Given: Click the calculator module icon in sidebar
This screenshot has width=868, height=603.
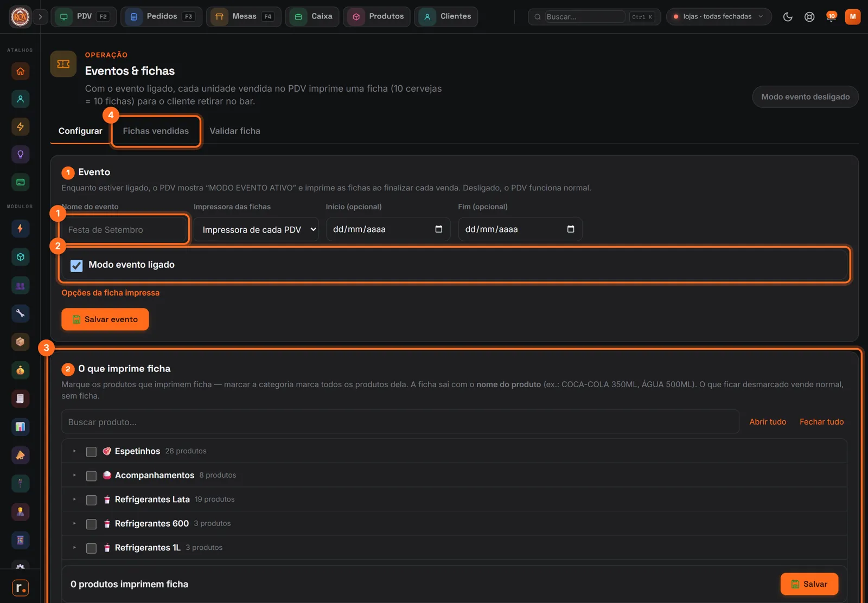Looking at the screenshot, I should (x=20, y=540).
